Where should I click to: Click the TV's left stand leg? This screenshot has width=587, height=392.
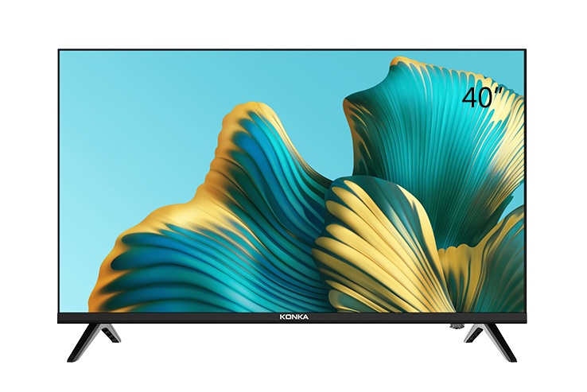click(94, 343)
